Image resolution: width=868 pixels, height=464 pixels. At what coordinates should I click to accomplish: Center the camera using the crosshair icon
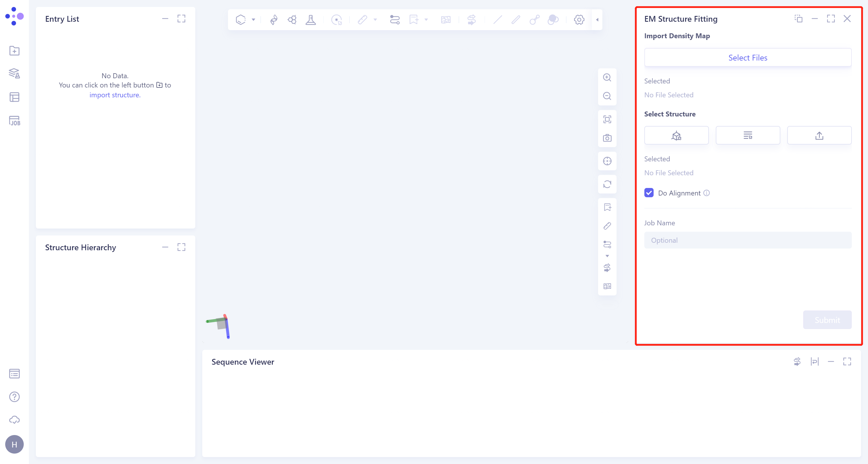(x=607, y=161)
